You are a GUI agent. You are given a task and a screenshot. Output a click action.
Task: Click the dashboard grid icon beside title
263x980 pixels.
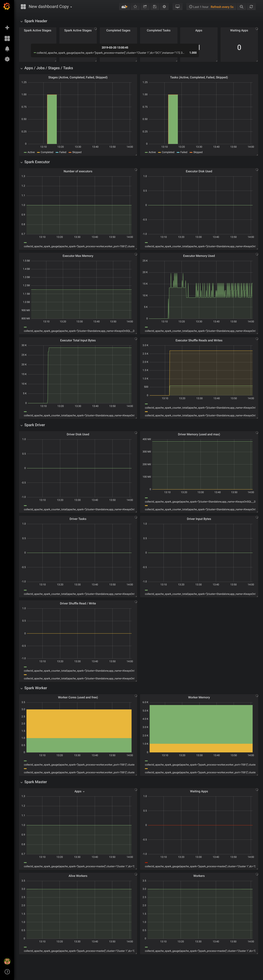point(23,6)
